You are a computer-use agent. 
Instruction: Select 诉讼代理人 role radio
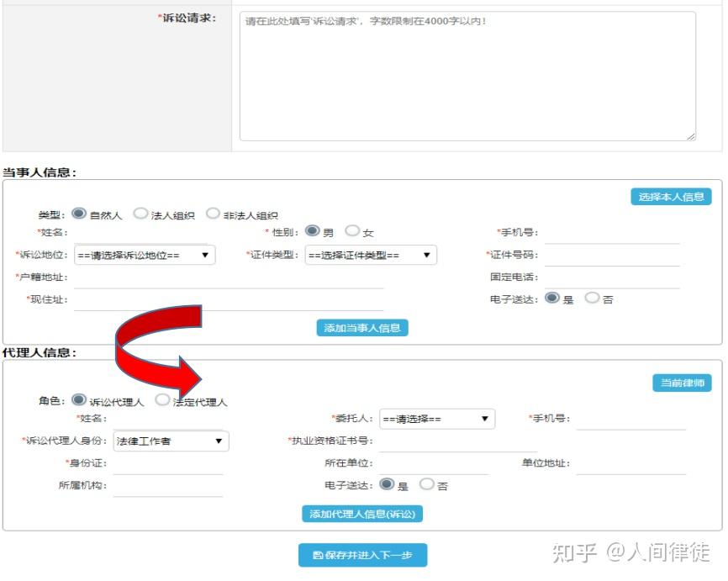click(x=79, y=400)
